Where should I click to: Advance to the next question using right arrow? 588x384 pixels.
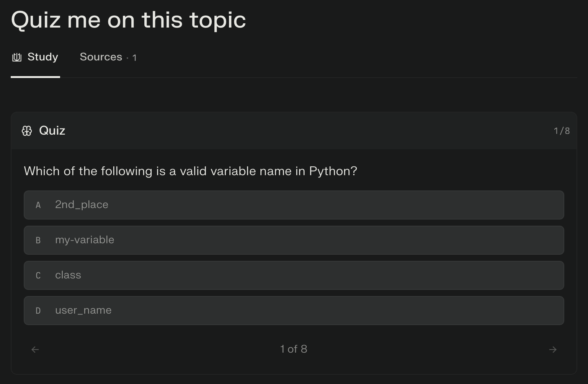pyautogui.click(x=552, y=350)
